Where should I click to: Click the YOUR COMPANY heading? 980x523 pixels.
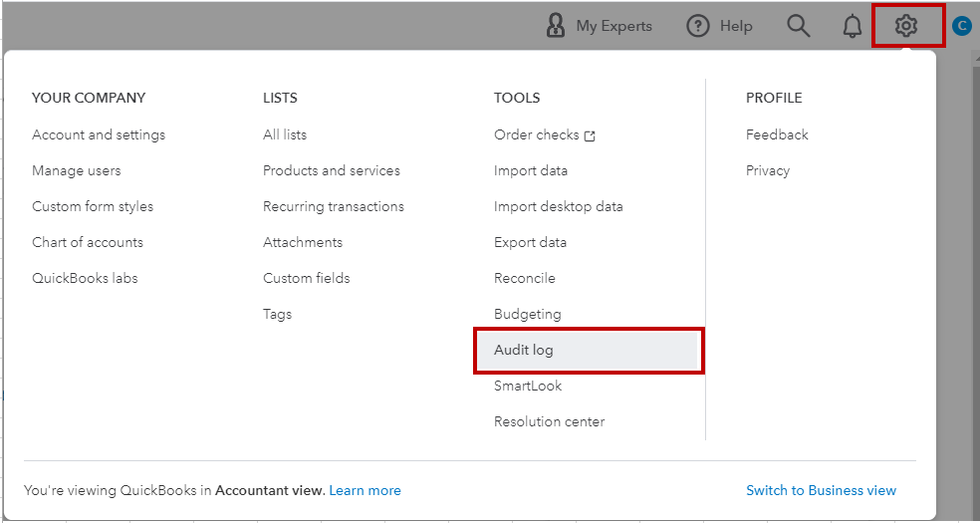tap(89, 98)
